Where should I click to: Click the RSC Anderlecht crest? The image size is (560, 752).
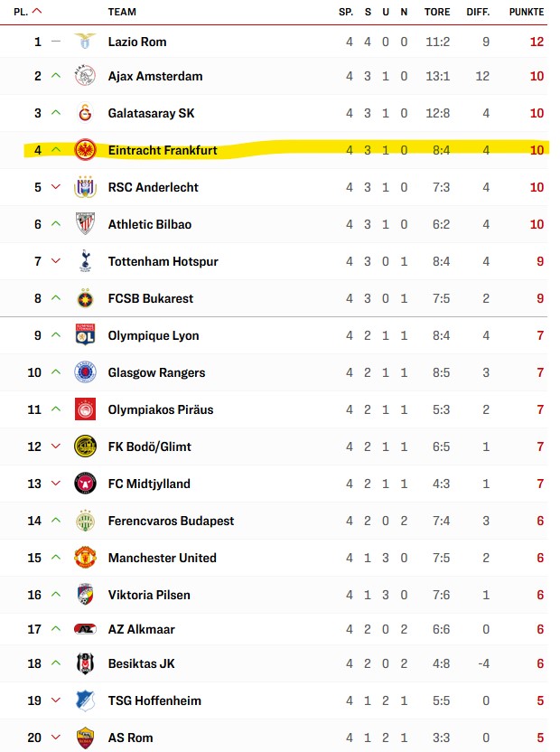85,187
